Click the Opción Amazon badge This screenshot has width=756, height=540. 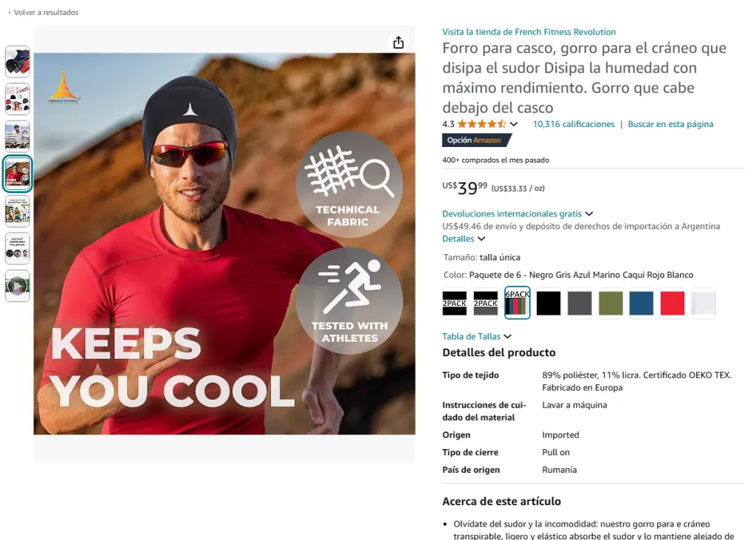coord(474,140)
